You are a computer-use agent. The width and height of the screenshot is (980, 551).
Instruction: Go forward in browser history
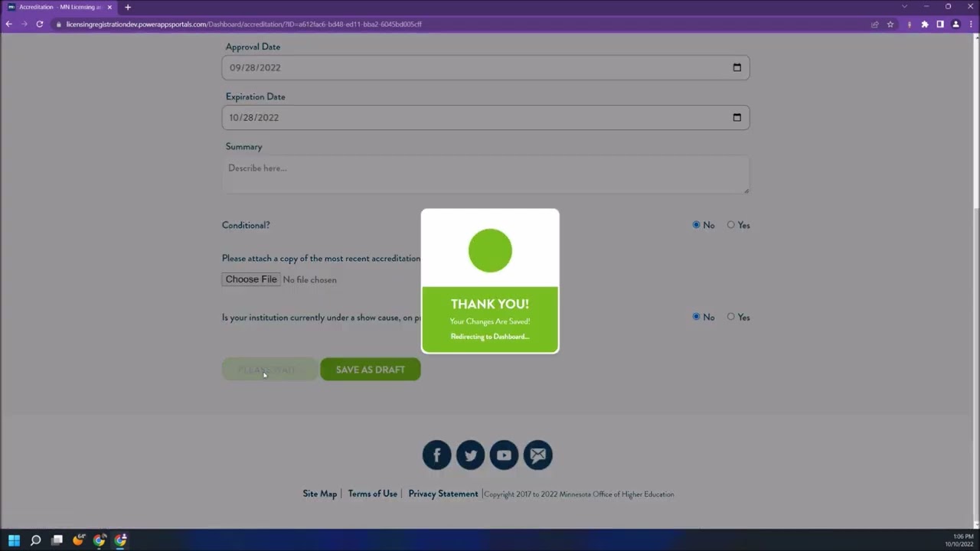(24, 24)
